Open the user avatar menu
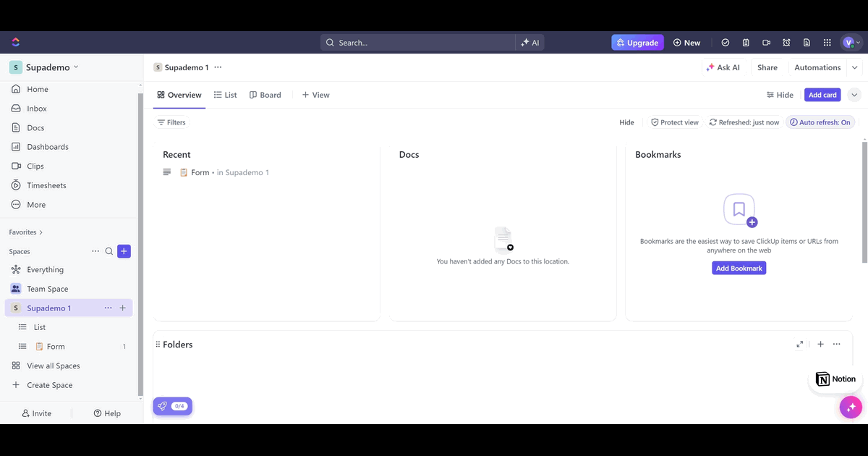Image resolution: width=868 pixels, height=456 pixels. point(851,43)
